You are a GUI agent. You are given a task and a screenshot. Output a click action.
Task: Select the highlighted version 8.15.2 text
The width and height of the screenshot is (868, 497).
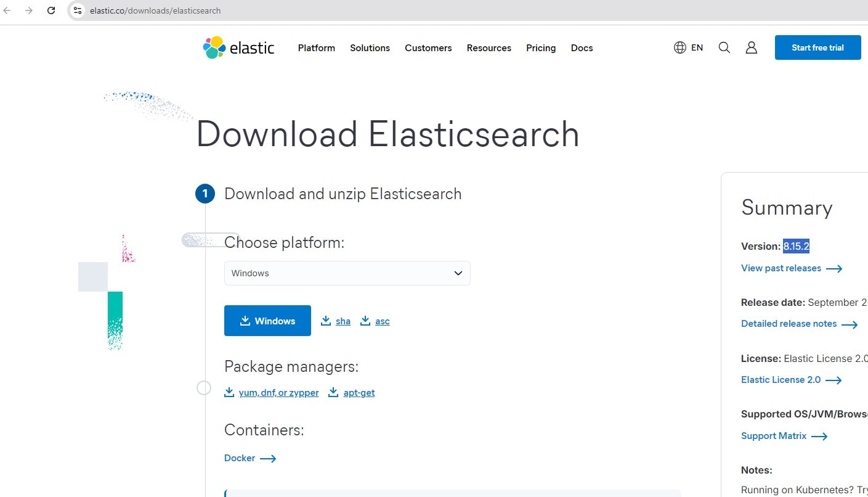pos(796,246)
